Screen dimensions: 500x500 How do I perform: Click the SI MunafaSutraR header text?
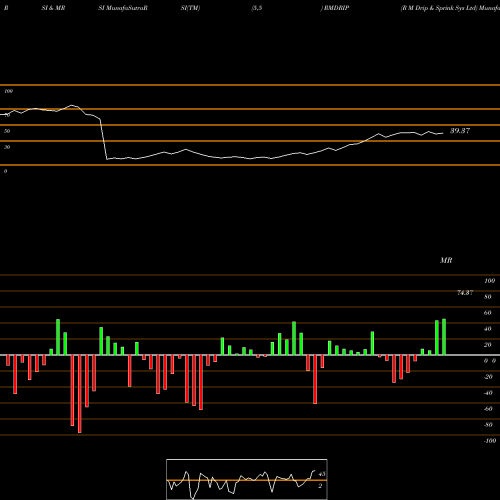click(x=123, y=8)
